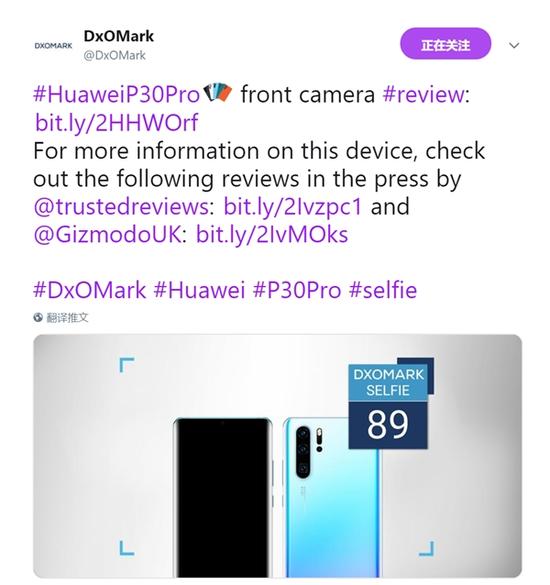
Task: Expand the tweet options chevron
Action: click(514, 46)
